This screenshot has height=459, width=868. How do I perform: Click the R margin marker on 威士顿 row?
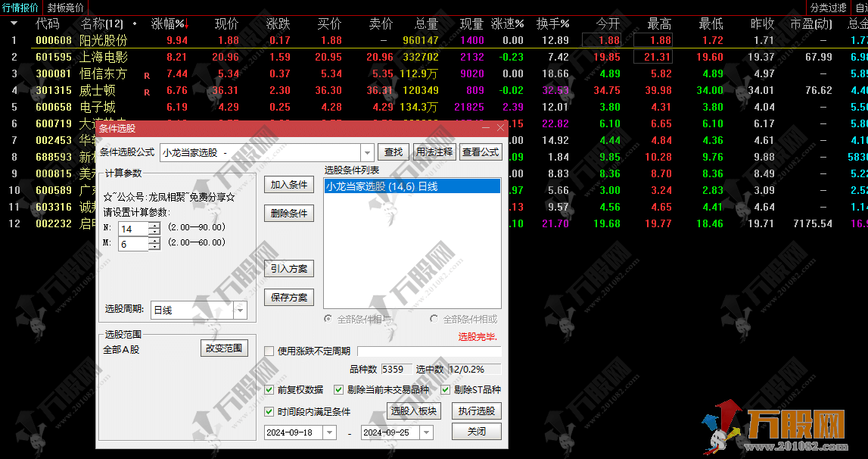147,92
